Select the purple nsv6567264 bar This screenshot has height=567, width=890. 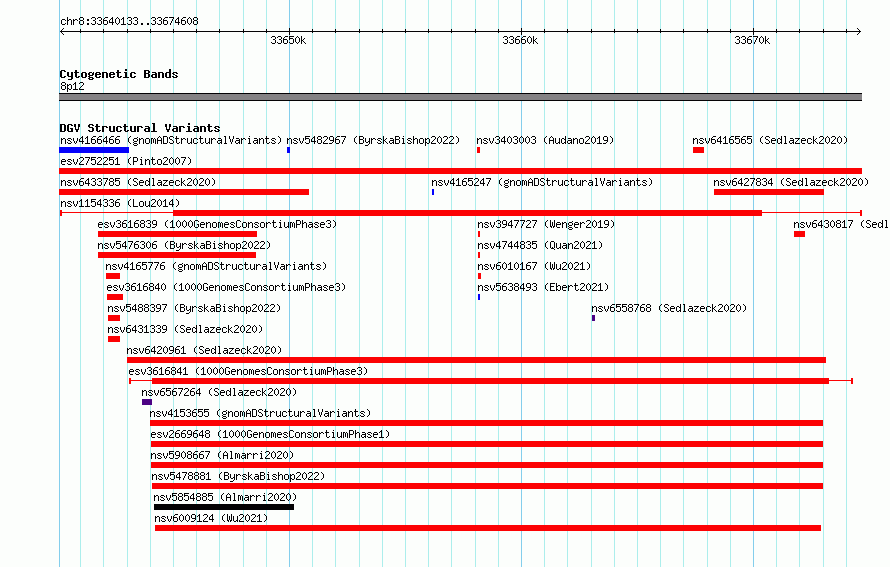click(x=147, y=402)
